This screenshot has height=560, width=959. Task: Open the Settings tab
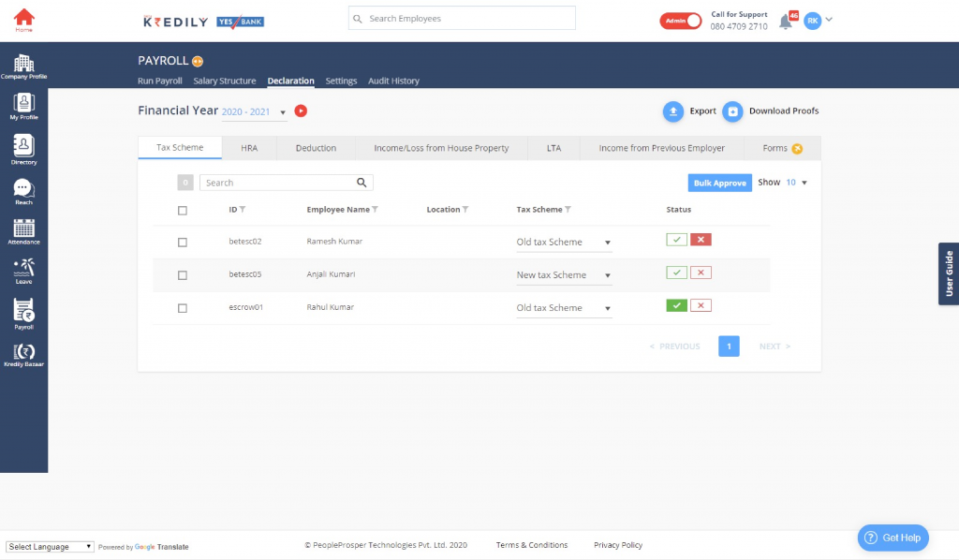341,81
